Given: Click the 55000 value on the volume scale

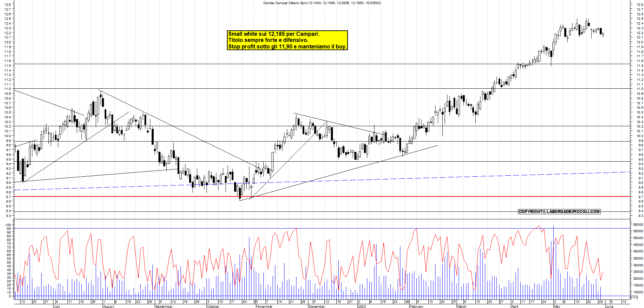Looking at the screenshot, I should (638, 231).
